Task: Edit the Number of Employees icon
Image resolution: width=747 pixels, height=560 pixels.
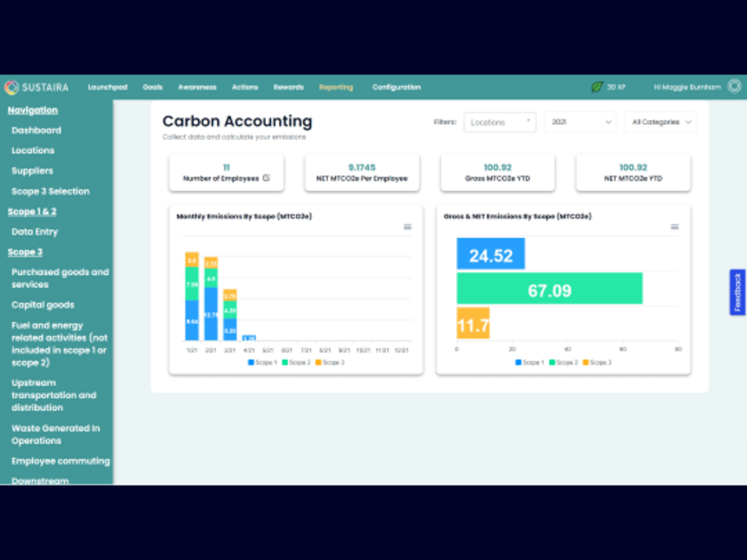Action: (266, 178)
